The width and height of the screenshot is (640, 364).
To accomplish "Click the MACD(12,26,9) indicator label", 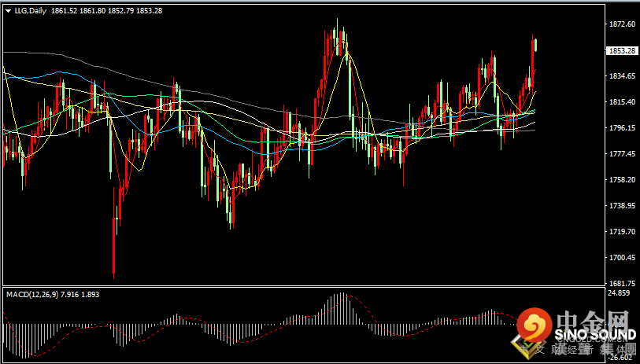I will tap(31, 294).
